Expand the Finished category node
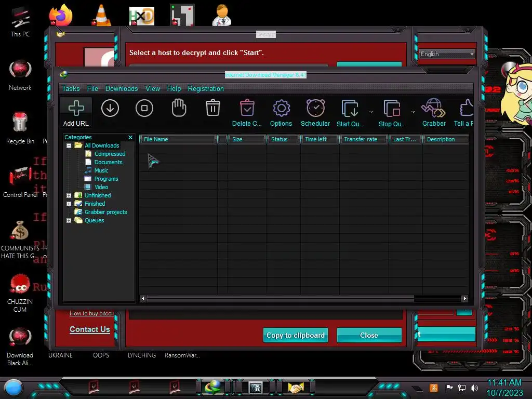532x399 pixels. point(69,204)
